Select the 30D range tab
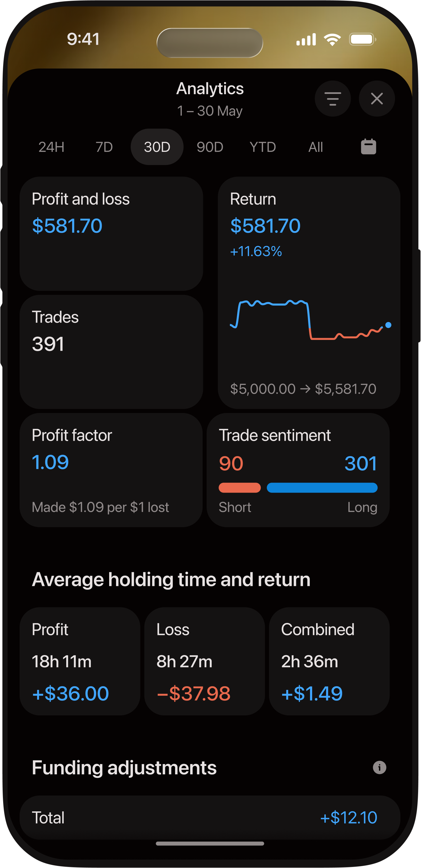Image resolution: width=421 pixels, height=868 pixels. [157, 147]
